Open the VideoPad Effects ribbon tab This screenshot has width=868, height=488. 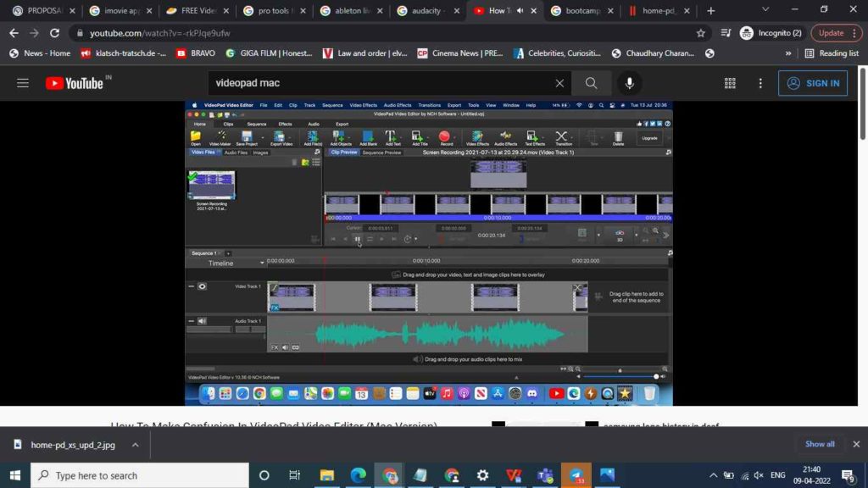pos(285,124)
